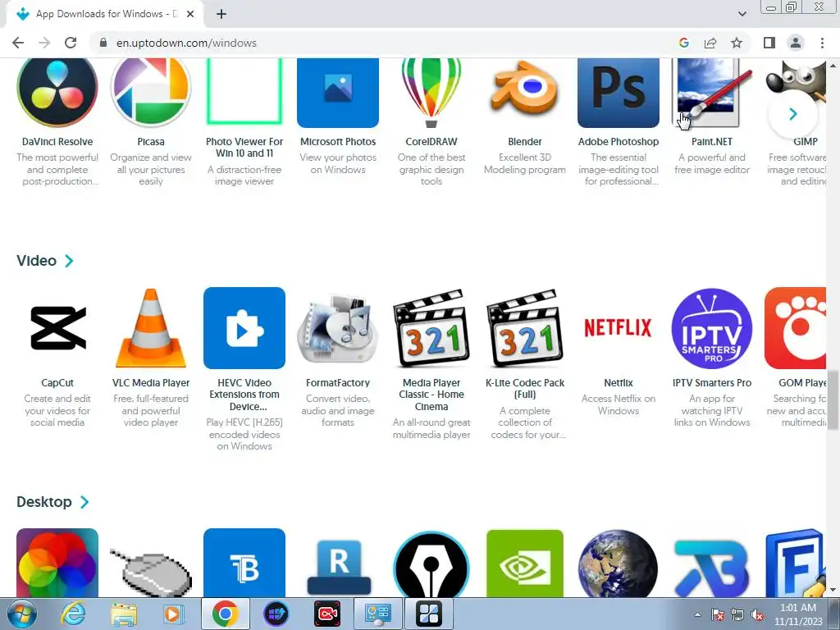Click the blue R app icon
Image resolution: width=840 pixels, height=630 pixels.
(338, 568)
